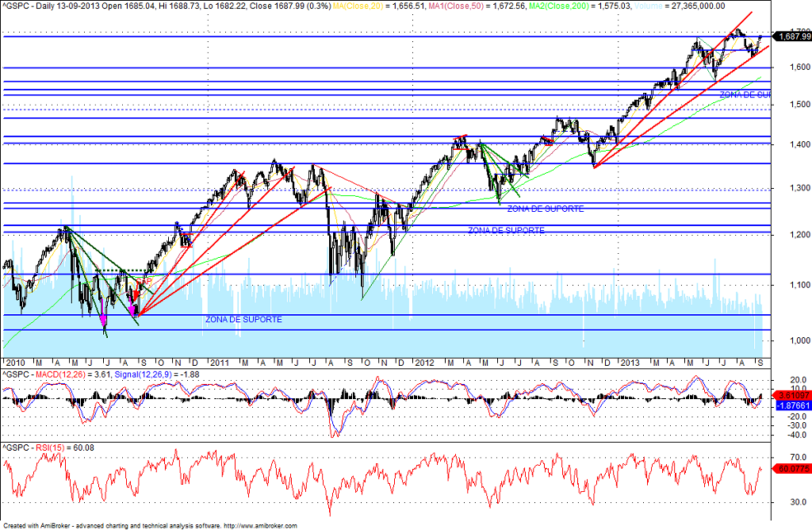Jump to the 2012 year marker
Screen dimensions: 812x530
[424, 363]
